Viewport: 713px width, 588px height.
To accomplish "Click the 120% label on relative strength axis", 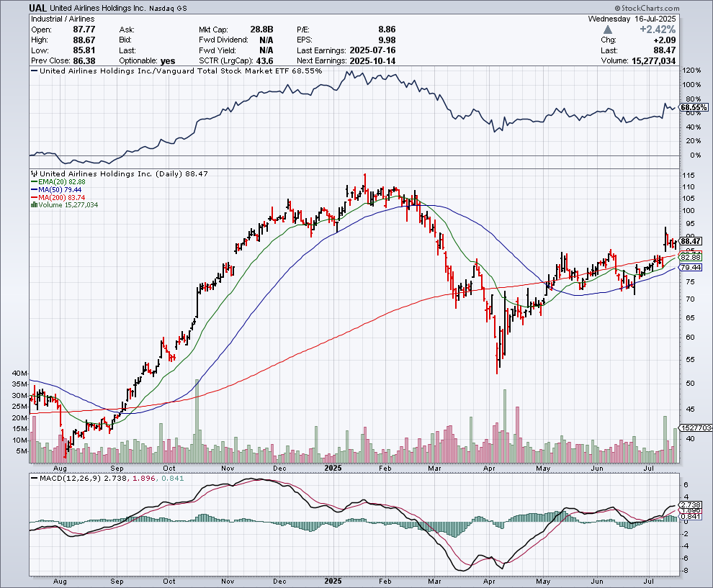I will [x=691, y=71].
